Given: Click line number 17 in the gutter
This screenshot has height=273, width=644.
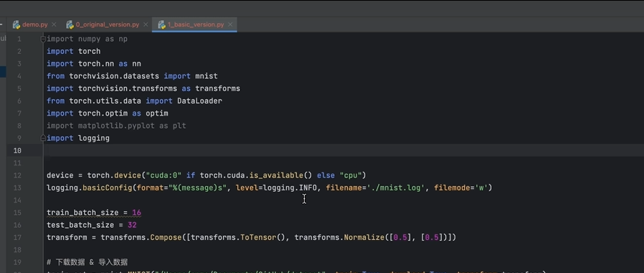Looking at the screenshot, I should point(16,237).
